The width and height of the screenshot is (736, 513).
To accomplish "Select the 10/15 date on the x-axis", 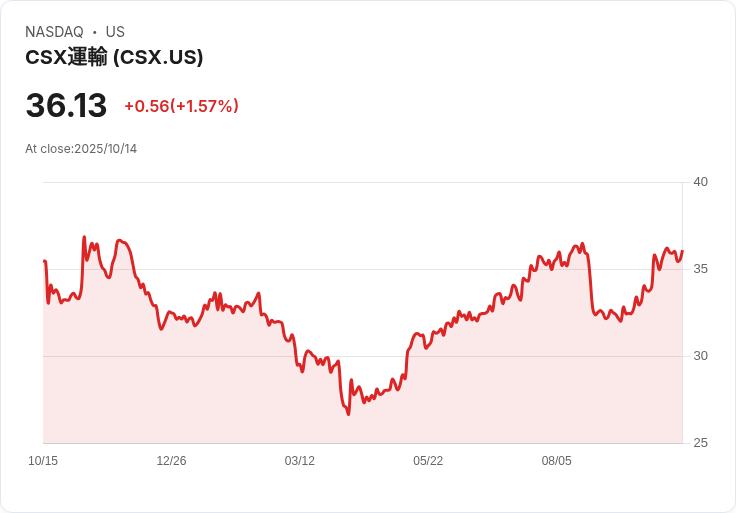I will [43, 461].
